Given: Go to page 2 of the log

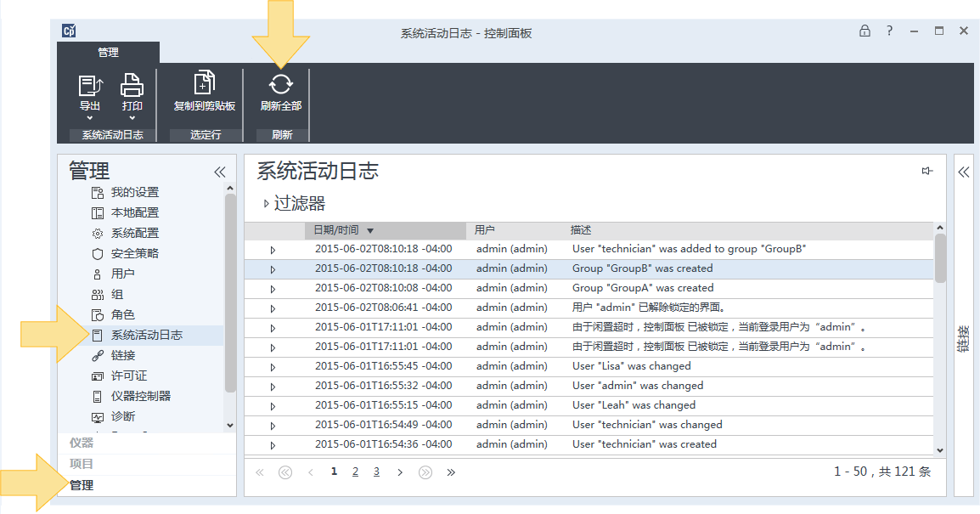Looking at the screenshot, I should [355, 472].
